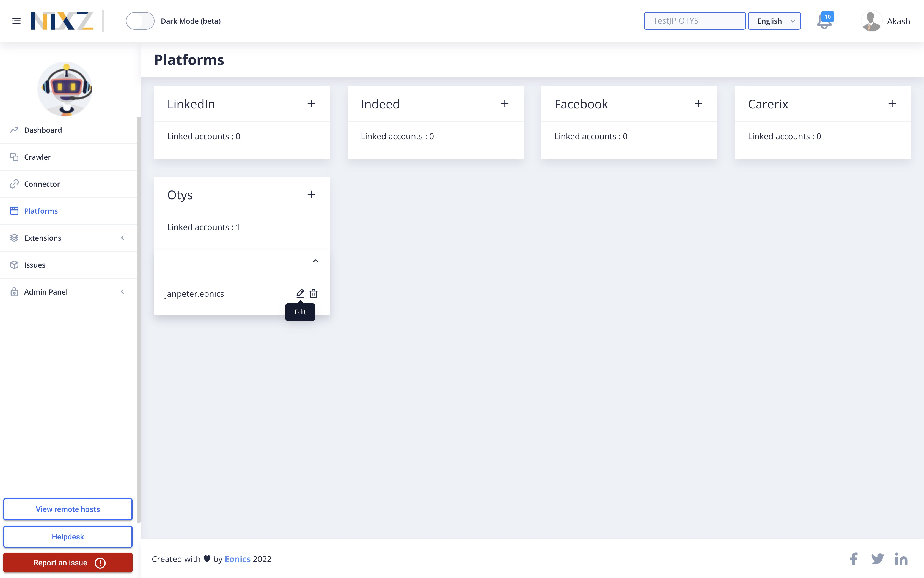Click the Otys card title
This screenshot has height=578, width=924.
point(180,195)
